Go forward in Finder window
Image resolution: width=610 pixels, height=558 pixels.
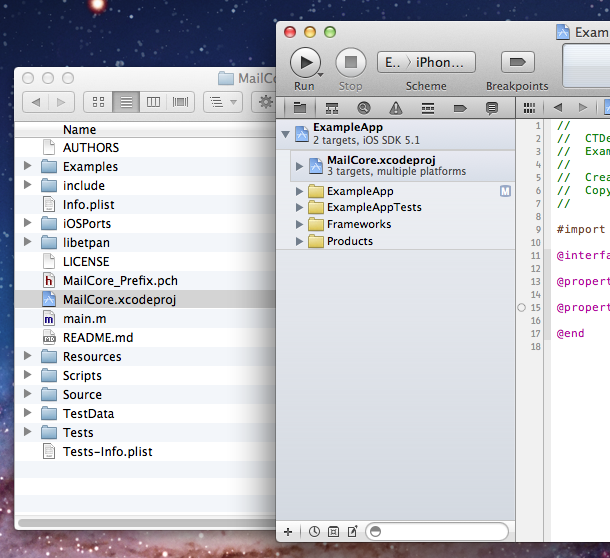(x=61, y=102)
